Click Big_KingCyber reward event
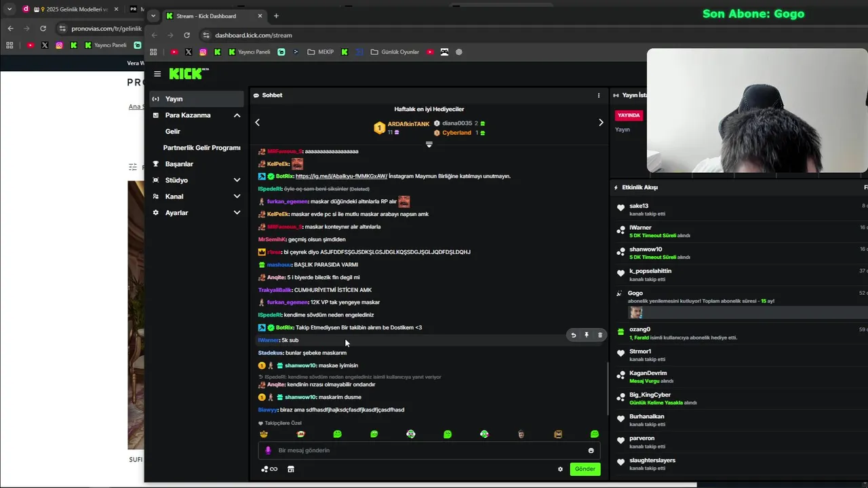Image resolution: width=868 pixels, height=488 pixels. 739,399
